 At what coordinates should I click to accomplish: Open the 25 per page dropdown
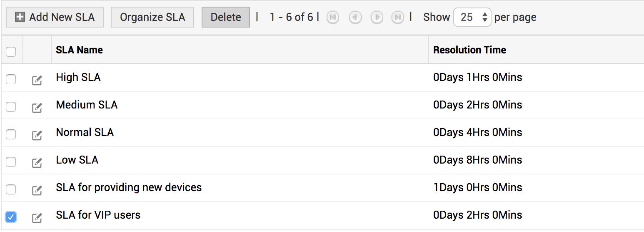472,17
